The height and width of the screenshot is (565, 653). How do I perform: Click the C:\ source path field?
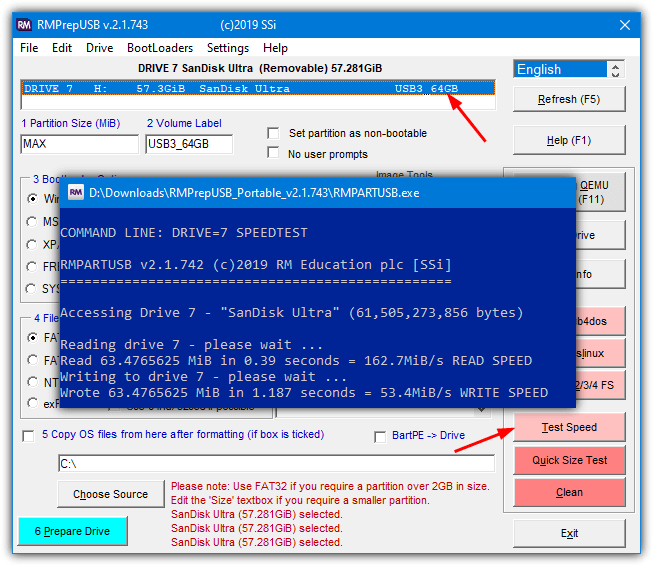coord(277,463)
